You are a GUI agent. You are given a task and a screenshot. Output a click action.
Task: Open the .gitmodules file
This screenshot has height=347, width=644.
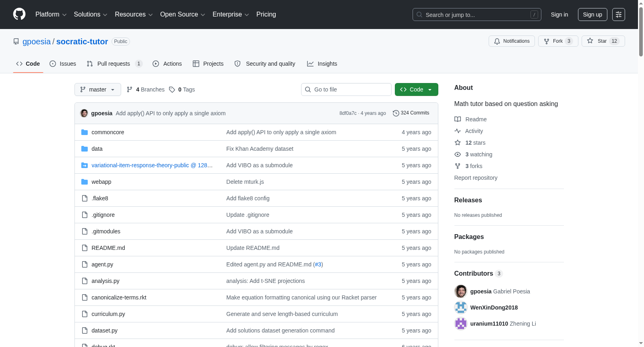[x=106, y=231]
